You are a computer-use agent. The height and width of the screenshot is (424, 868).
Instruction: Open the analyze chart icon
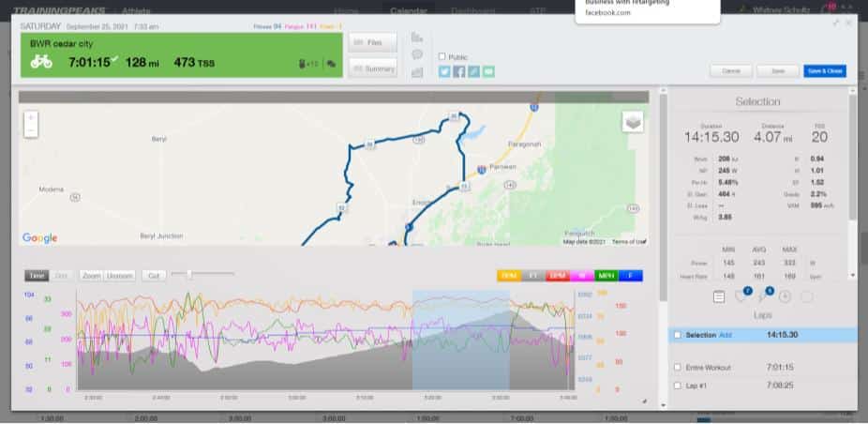pyautogui.click(x=417, y=38)
